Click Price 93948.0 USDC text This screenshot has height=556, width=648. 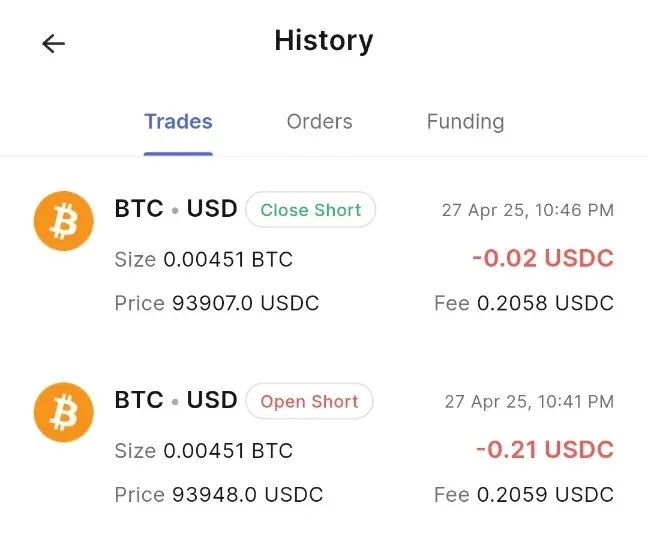point(219,495)
